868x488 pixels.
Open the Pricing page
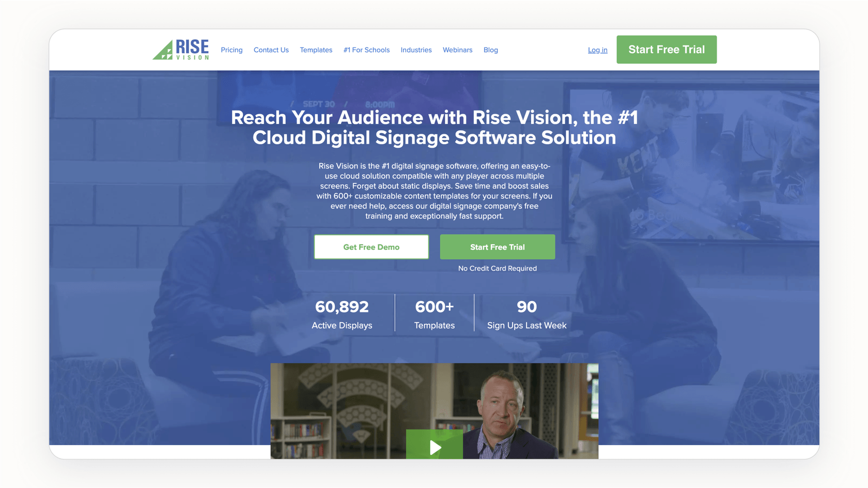pyautogui.click(x=231, y=50)
